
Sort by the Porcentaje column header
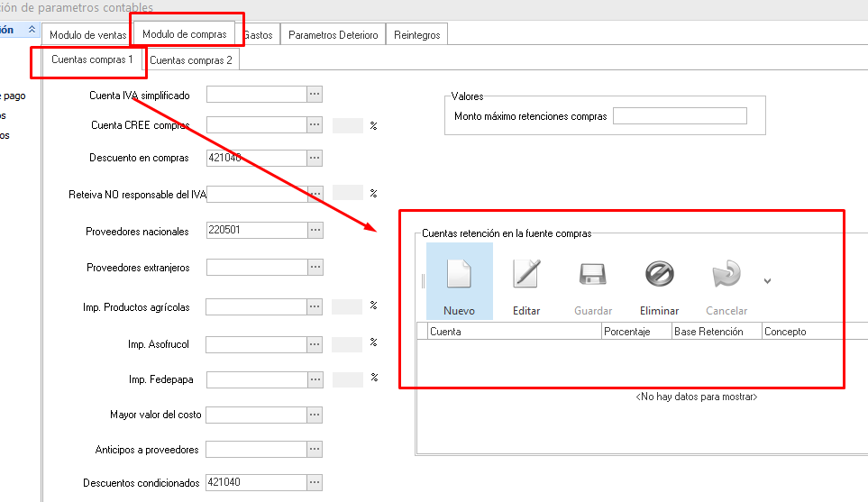636,332
